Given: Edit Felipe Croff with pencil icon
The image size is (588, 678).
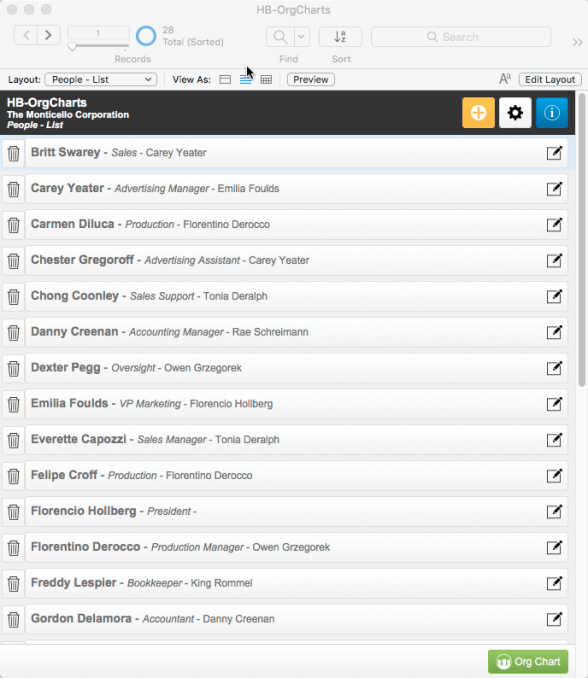Looking at the screenshot, I should (554, 476).
